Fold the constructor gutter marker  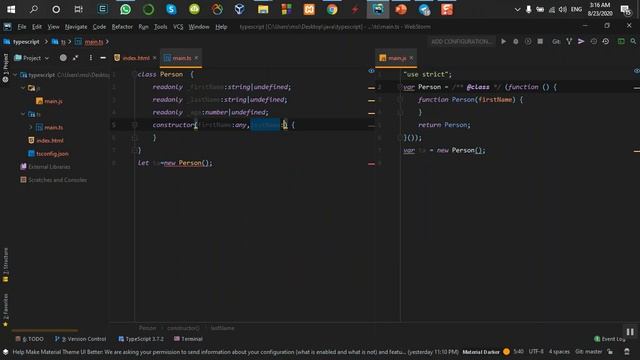pyautogui.click(x=134, y=125)
